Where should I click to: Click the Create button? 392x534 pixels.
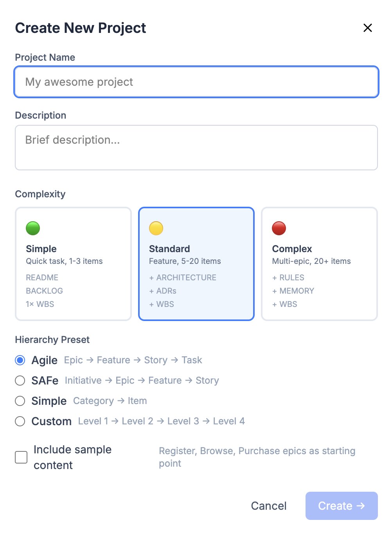pyautogui.click(x=342, y=506)
